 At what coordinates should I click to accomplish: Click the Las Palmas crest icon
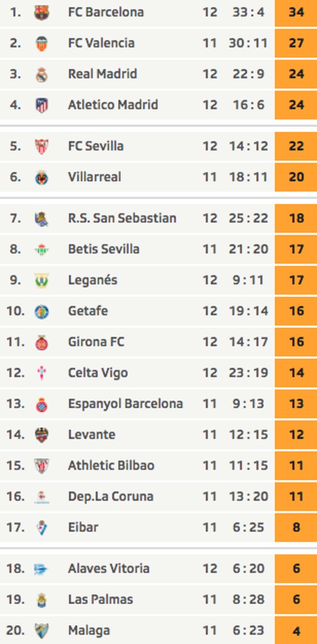pyautogui.click(x=42, y=600)
